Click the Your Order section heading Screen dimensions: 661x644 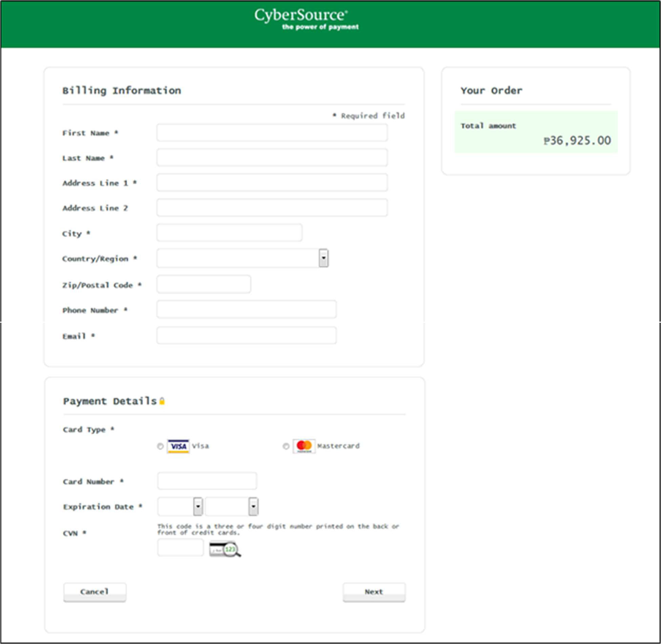tap(491, 90)
